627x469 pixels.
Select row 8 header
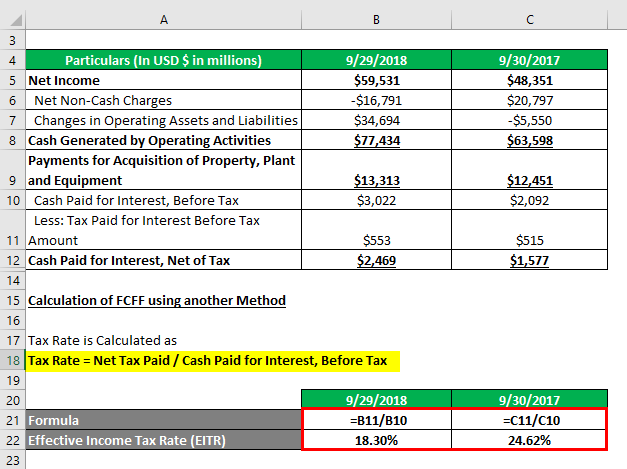[x=12, y=140]
